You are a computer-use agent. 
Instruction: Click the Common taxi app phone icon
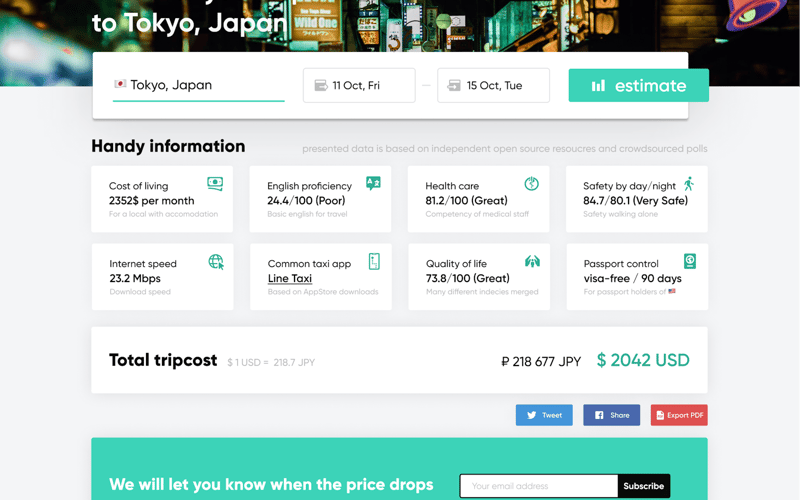374,261
